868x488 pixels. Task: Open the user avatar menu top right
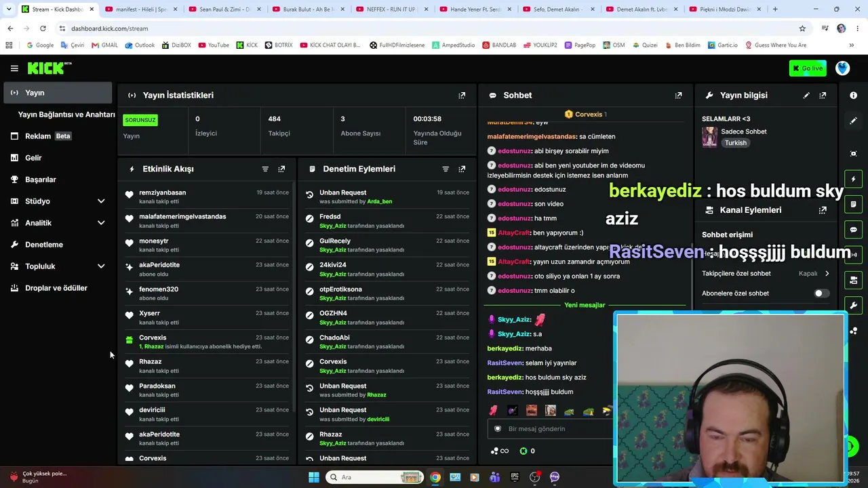843,68
